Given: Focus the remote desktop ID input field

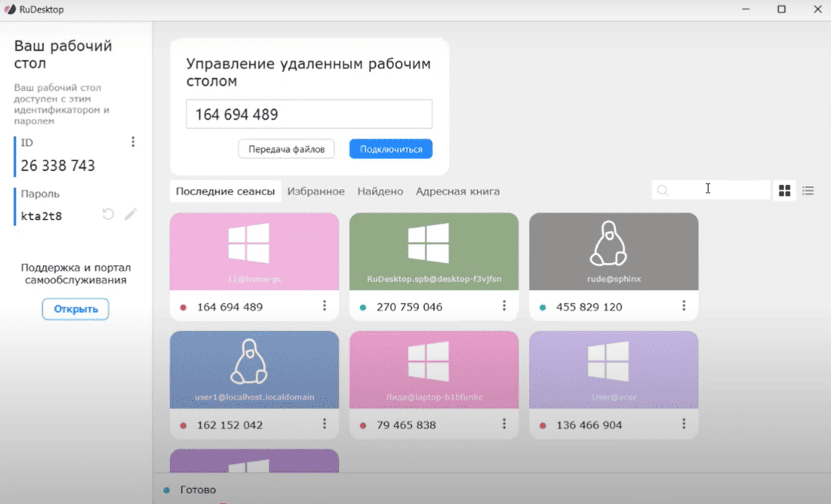Looking at the screenshot, I should (309, 114).
